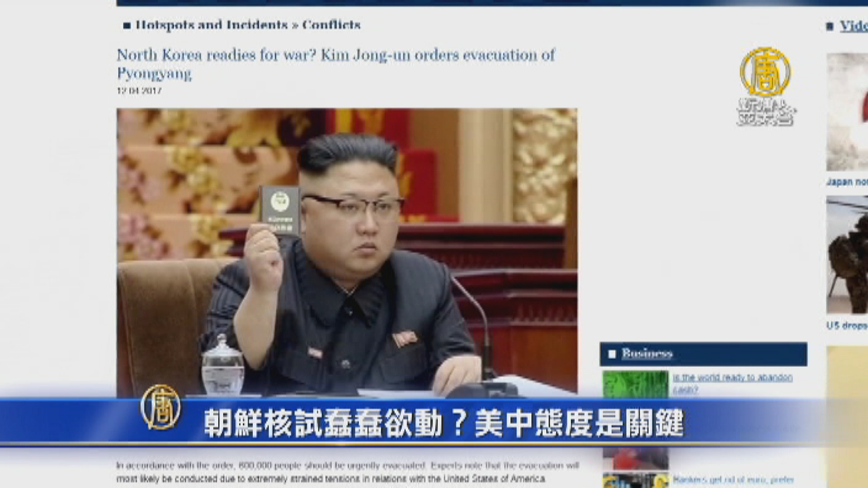The width and height of the screenshot is (868, 488).
Task: Open the Hotspots and Incidents breadcrumb
Action: click(212, 25)
